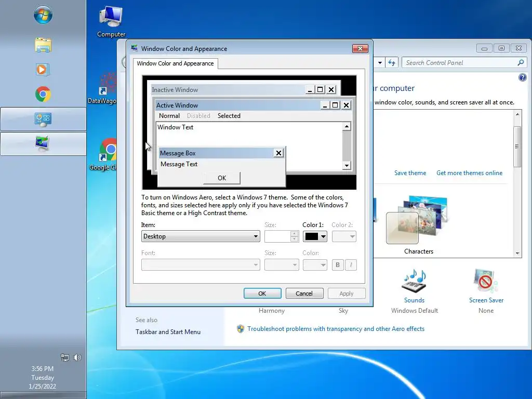
Task: Open Windows Explorer from the taskbar
Action: point(43,45)
